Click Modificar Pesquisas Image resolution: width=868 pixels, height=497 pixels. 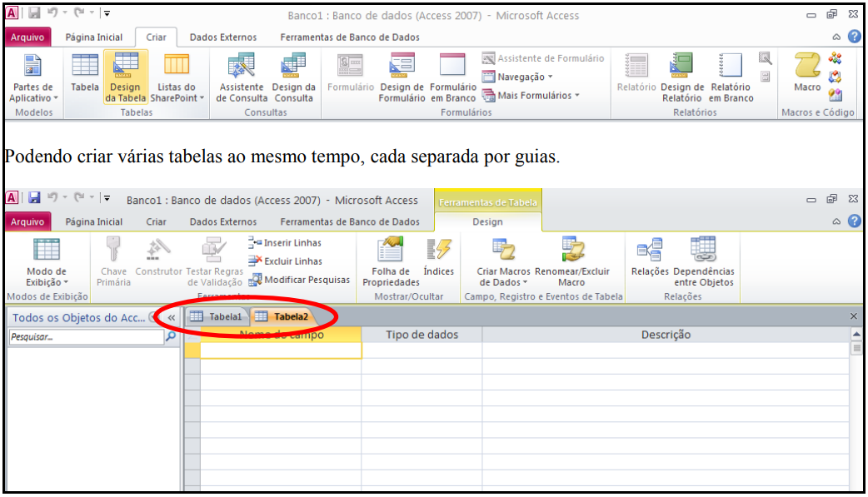(299, 280)
